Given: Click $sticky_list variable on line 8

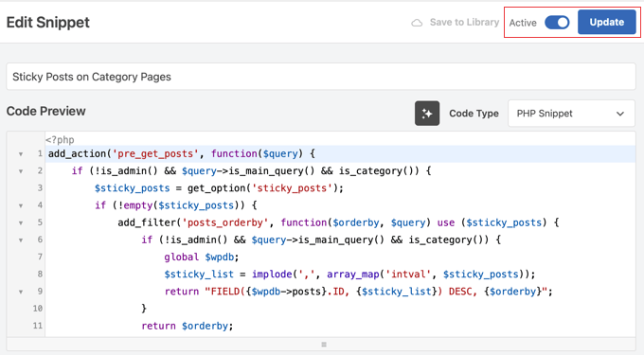Looking at the screenshot, I should pyautogui.click(x=199, y=275).
